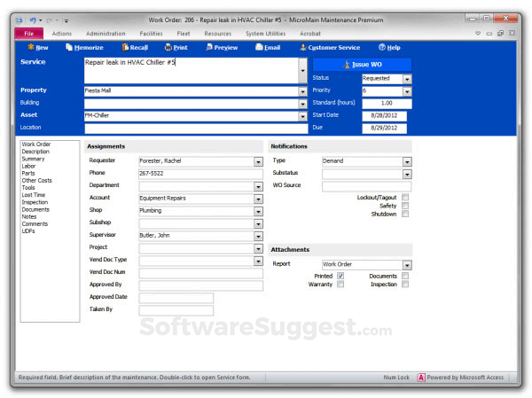Open the Report dropdown arrow
532x398 pixels.
[x=407, y=265]
